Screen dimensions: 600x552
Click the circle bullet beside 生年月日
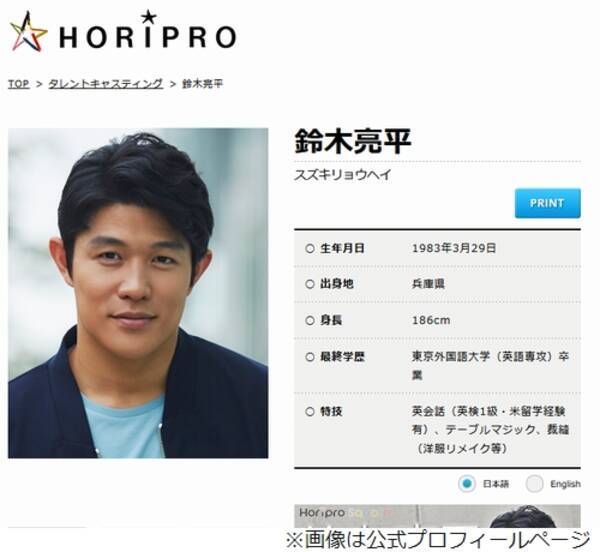point(310,248)
